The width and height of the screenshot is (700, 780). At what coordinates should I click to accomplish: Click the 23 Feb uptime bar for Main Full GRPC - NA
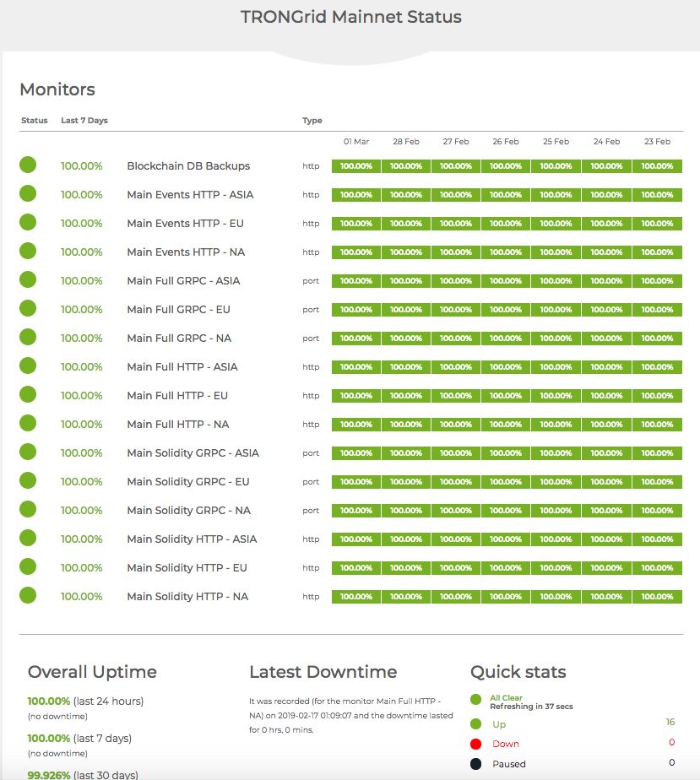[657, 339]
